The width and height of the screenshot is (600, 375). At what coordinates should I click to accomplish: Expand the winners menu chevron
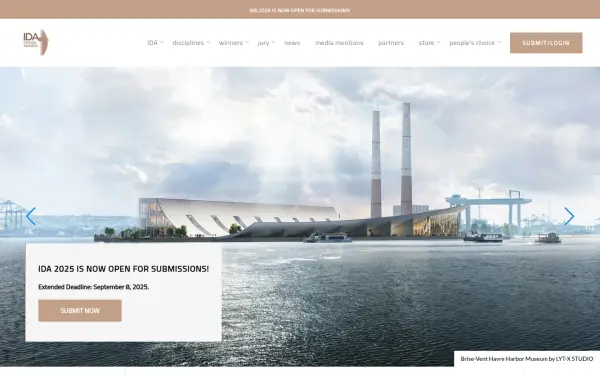247,42
